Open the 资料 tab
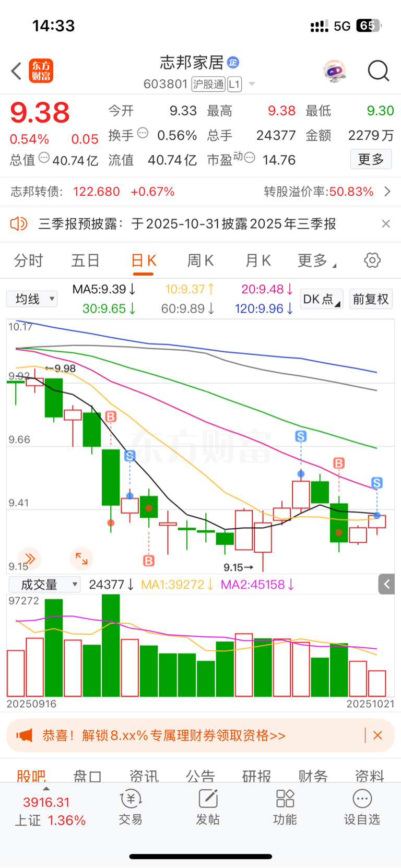The image size is (401, 868). (x=370, y=775)
